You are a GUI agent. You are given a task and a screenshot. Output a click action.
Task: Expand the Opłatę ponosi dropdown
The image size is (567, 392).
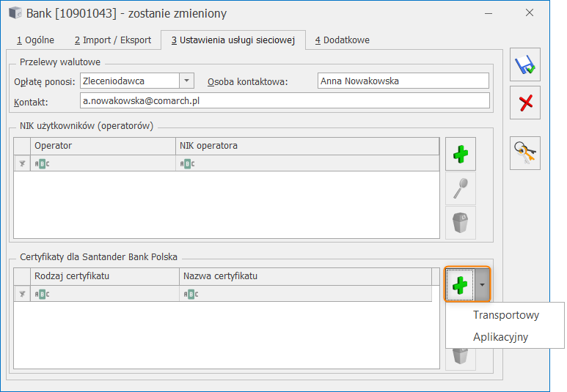point(186,81)
